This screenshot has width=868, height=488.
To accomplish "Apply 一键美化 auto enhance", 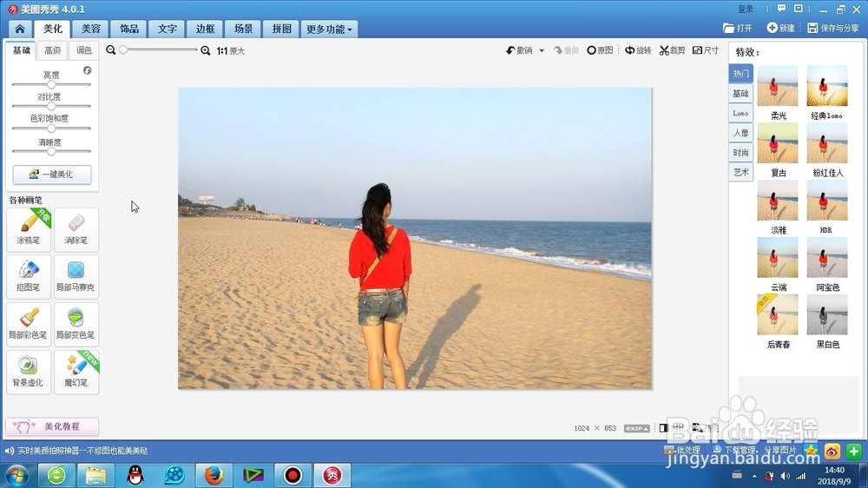I will (52, 175).
